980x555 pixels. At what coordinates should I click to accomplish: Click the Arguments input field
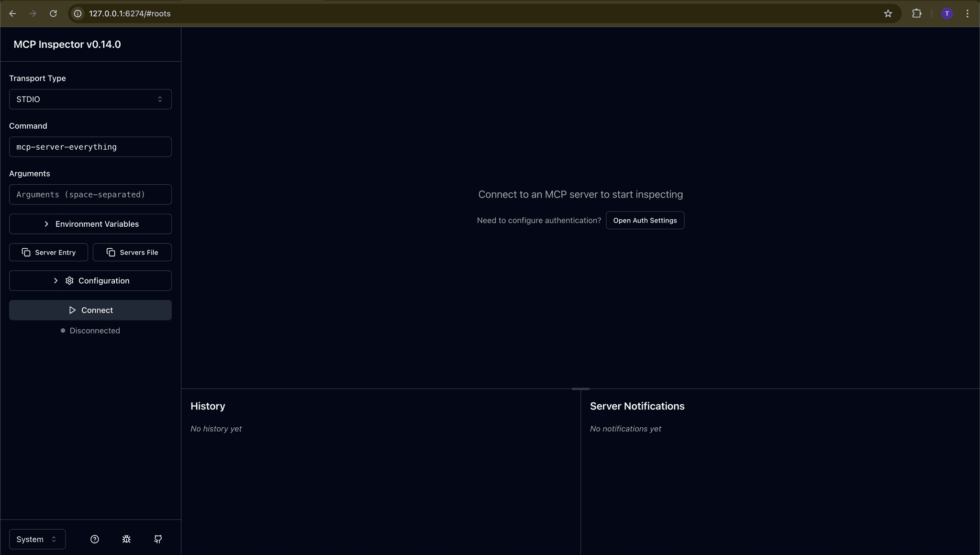coord(90,194)
